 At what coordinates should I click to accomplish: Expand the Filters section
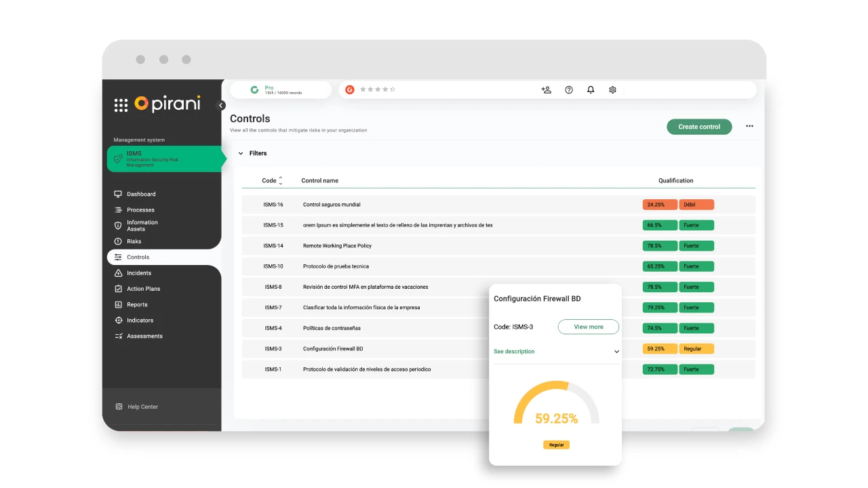[241, 153]
